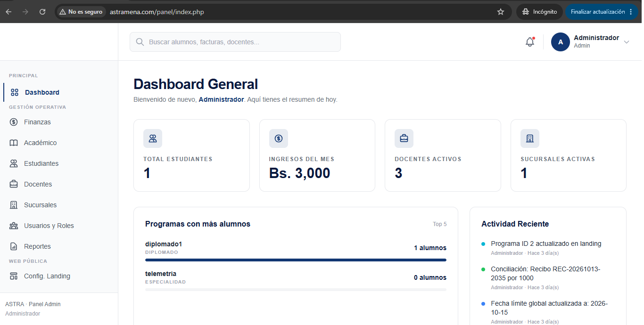Click the Total Estudiantes card icon
Viewport: 644px width, 325px height.
point(153,138)
